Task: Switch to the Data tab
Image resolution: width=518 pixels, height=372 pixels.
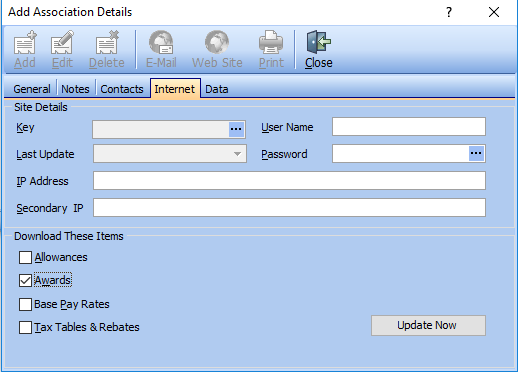Action: (217, 89)
